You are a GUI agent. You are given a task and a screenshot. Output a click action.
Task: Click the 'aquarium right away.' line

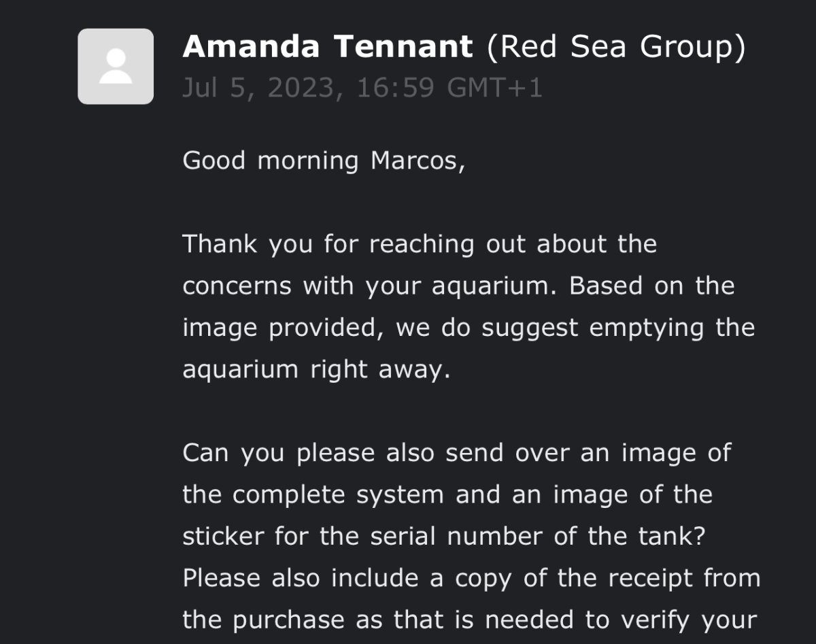coord(316,369)
